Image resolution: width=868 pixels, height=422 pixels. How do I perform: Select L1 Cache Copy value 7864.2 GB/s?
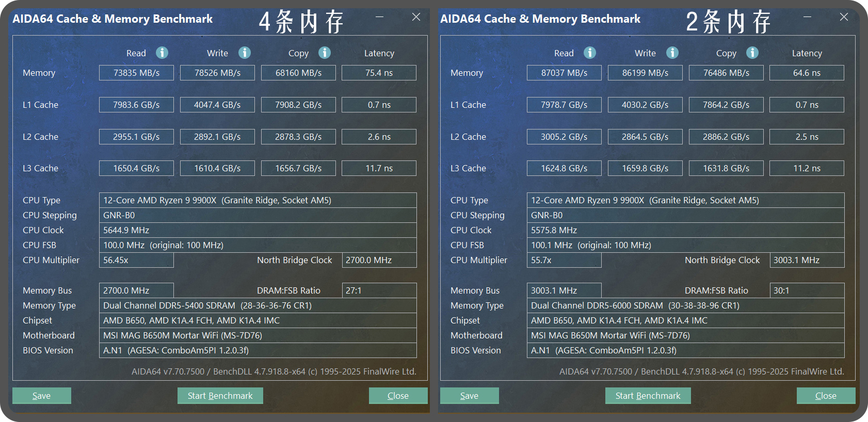click(726, 105)
